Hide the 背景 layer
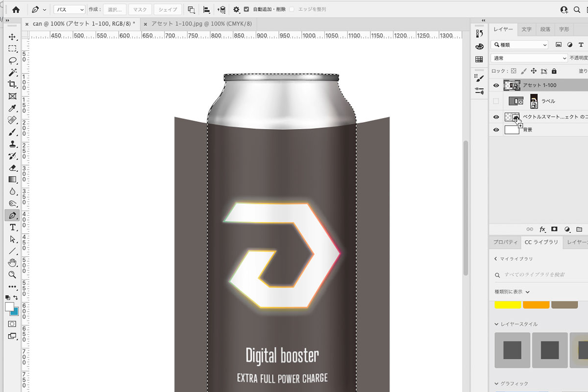588x392 pixels. [x=496, y=130]
